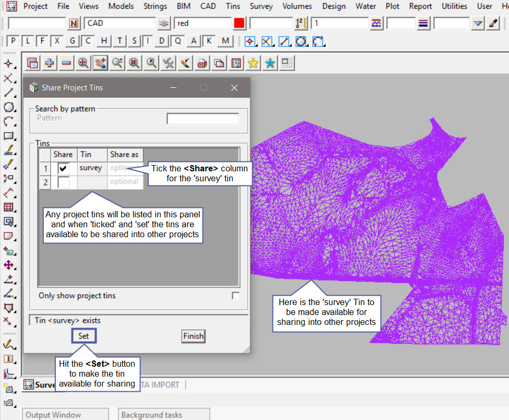Select the pan hand tool
Image resolution: width=509 pixels, height=420 pixels.
pos(100,63)
